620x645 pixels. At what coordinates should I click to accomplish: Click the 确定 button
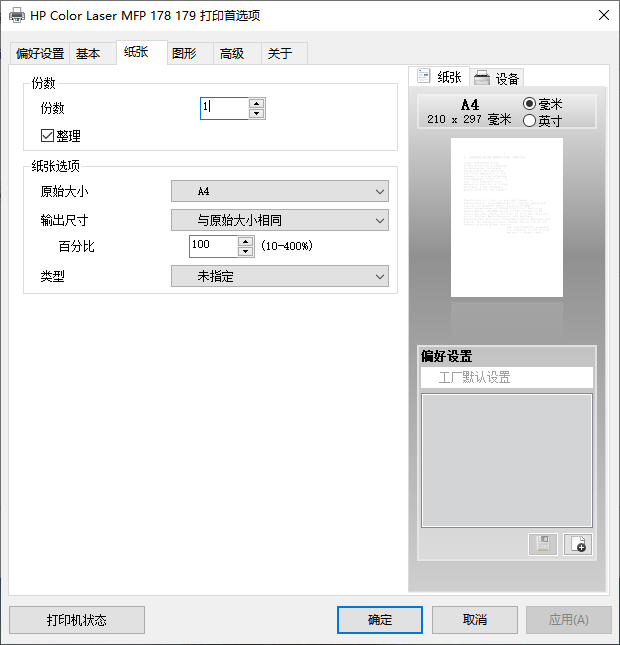(380, 619)
